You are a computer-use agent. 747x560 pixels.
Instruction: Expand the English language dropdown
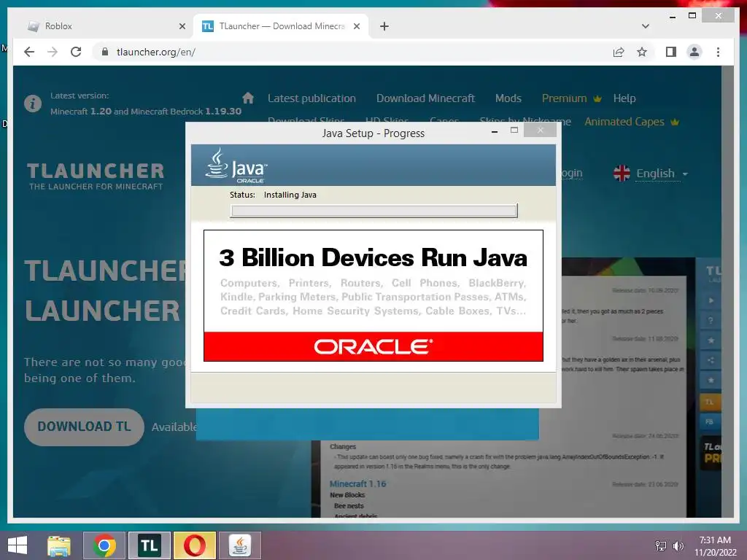point(662,174)
